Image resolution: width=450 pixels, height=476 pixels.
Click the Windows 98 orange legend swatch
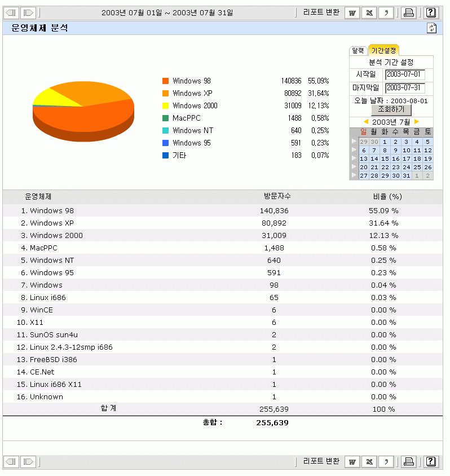165,81
